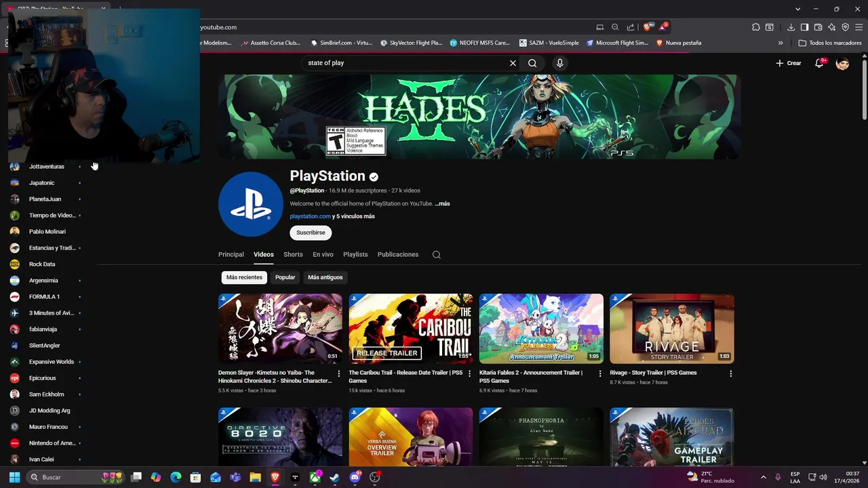Open the ESP LAA language switcher
Screen dimensions: 868x488
click(x=795, y=477)
